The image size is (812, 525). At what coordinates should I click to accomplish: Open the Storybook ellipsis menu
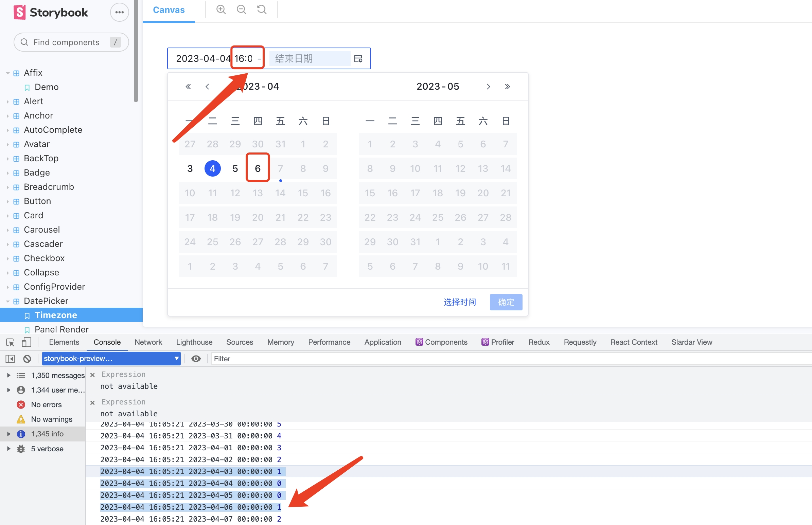(x=119, y=12)
